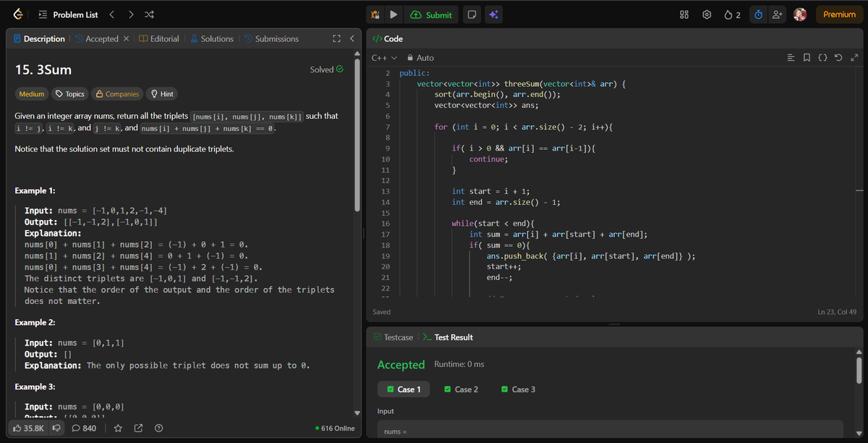Expand the Hint tag

click(x=161, y=94)
